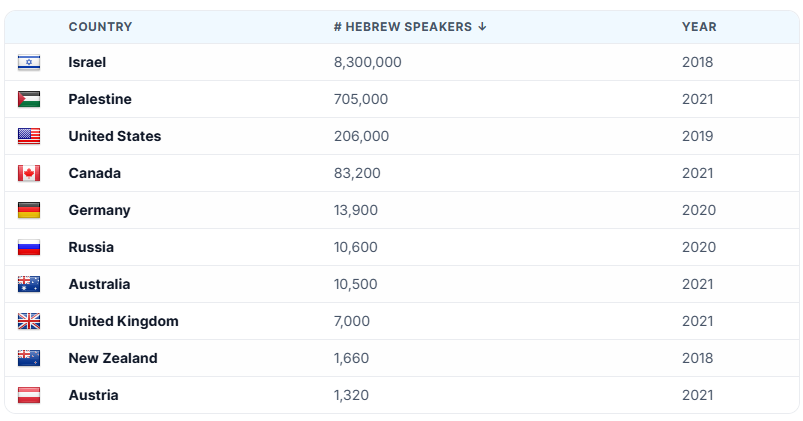Click the New Zealand flag icon
803x421 pixels.
point(29,358)
